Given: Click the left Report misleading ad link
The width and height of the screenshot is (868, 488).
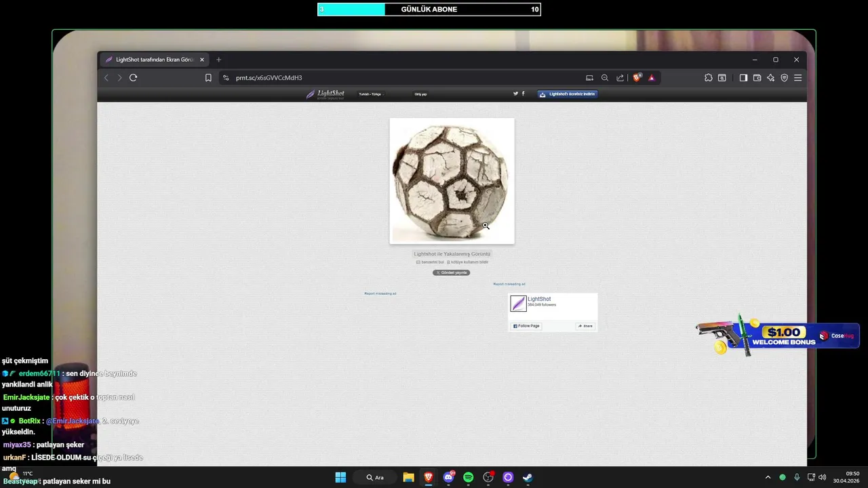Looking at the screenshot, I should [380, 293].
